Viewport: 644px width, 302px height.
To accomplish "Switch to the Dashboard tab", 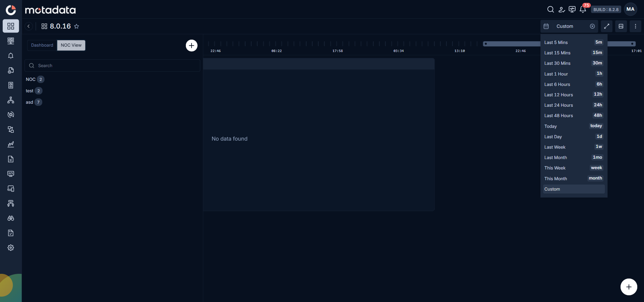I will click(x=42, y=45).
